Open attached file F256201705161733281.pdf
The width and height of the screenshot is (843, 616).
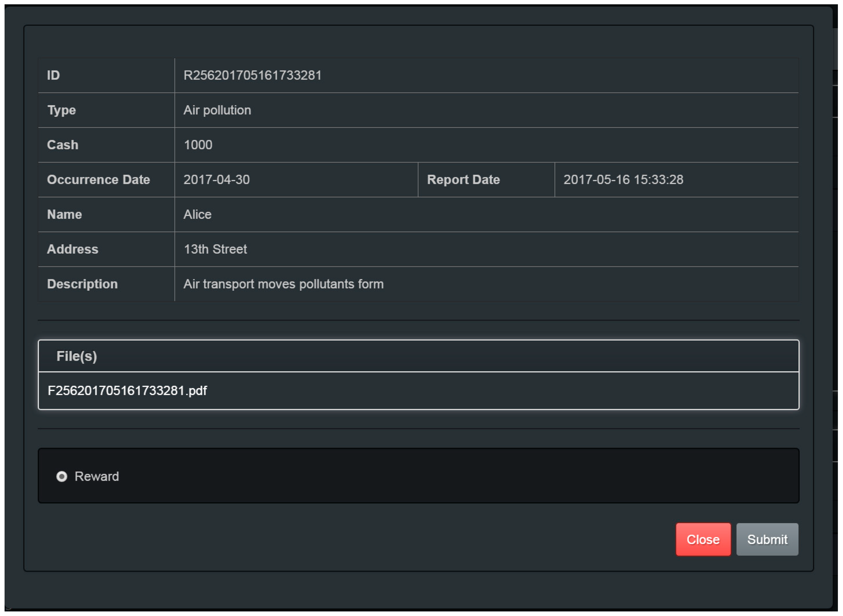127,391
